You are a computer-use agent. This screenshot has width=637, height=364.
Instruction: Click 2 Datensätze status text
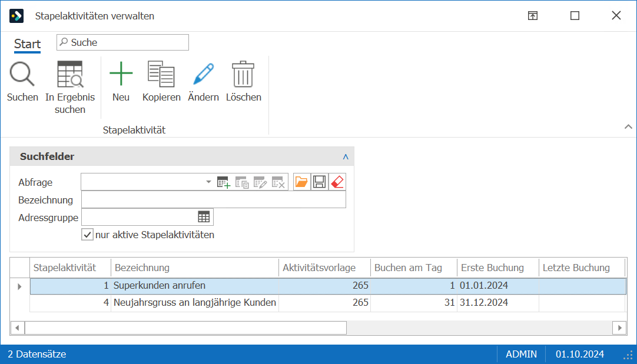(x=37, y=354)
